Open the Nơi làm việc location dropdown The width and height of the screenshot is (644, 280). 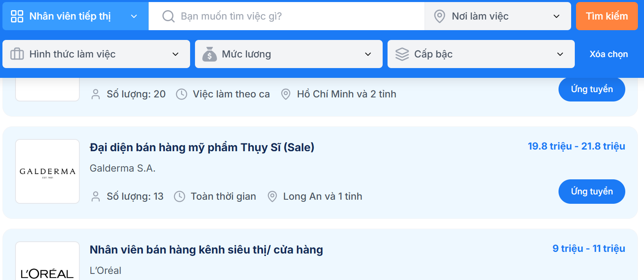coord(556,16)
